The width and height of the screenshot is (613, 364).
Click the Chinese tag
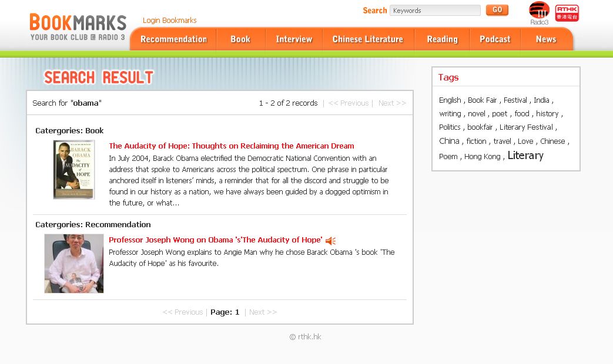tap(552, 141)
